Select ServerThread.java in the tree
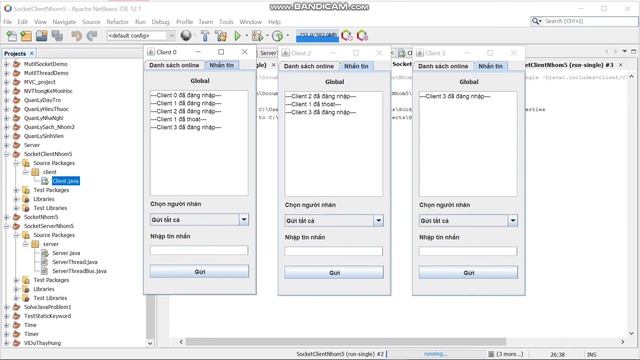This screenshot has width=640, height=360. [75, 262]
